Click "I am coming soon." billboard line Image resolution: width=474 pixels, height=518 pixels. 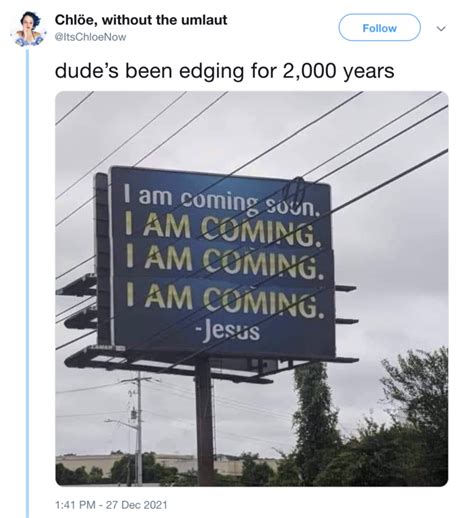click(222, 201)
